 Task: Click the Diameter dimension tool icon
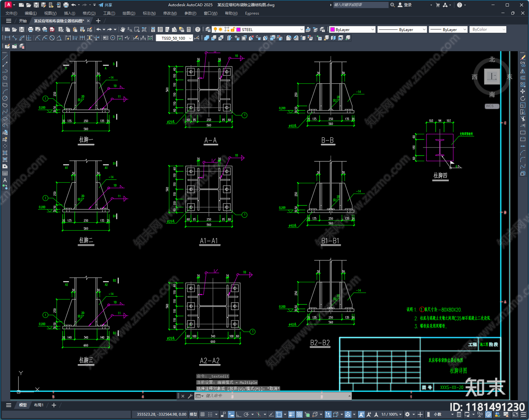[52, 38]
